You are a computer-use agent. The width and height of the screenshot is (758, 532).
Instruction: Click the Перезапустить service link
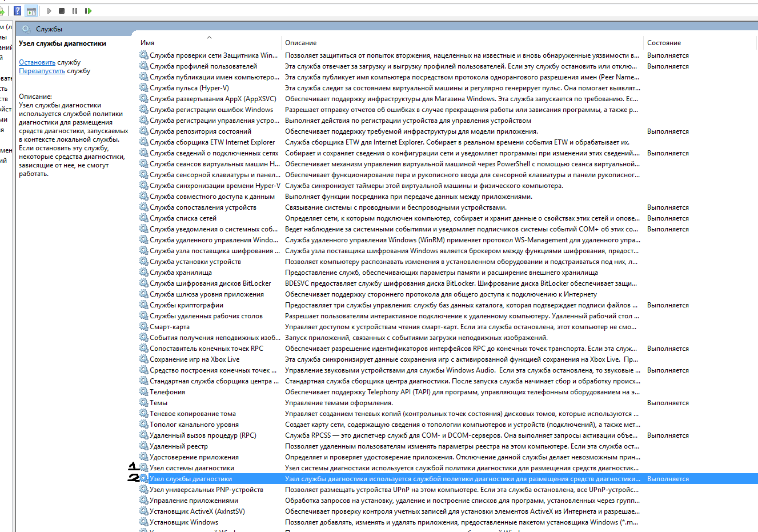pyautogui.click(x=42, y=71)
